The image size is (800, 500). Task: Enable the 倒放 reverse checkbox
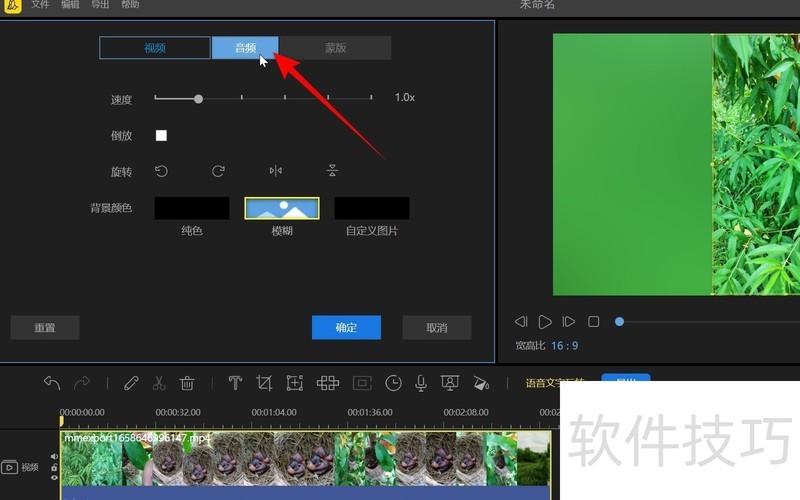161,135
